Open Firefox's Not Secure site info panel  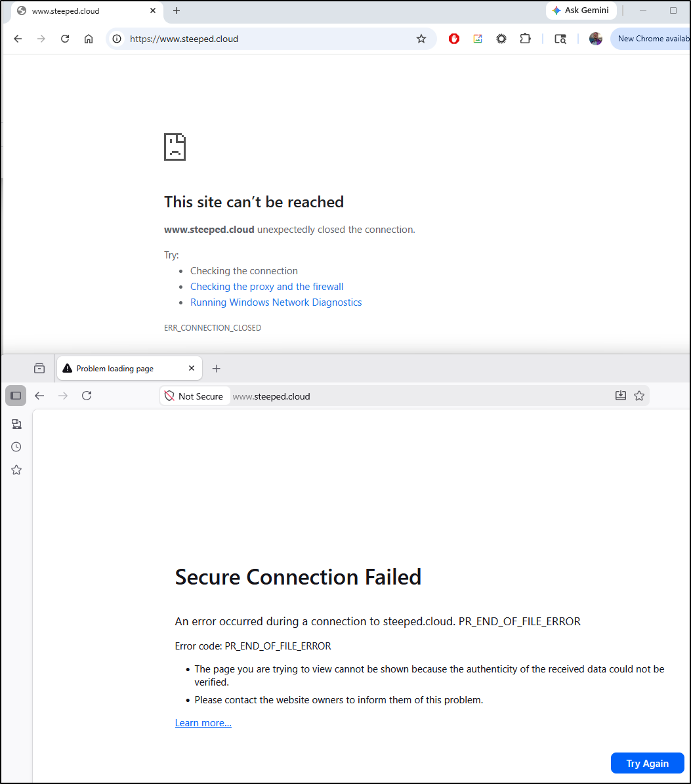click(194, 396)
